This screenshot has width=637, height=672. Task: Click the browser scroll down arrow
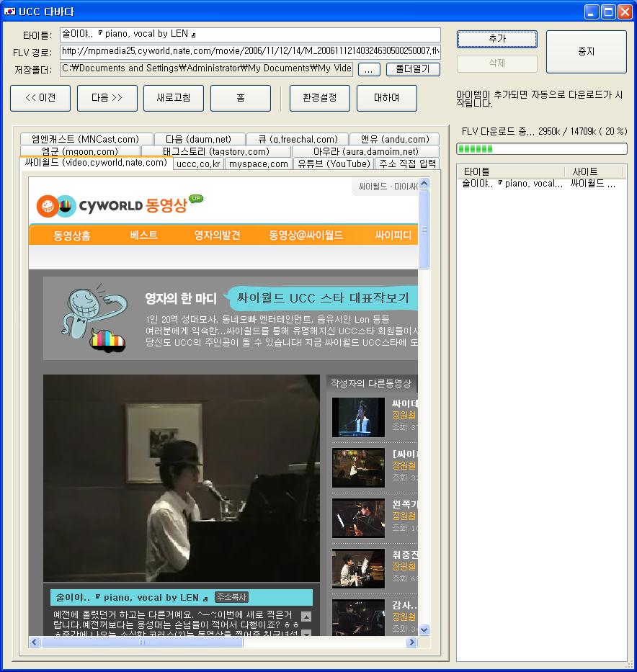[x=424, y=630]
